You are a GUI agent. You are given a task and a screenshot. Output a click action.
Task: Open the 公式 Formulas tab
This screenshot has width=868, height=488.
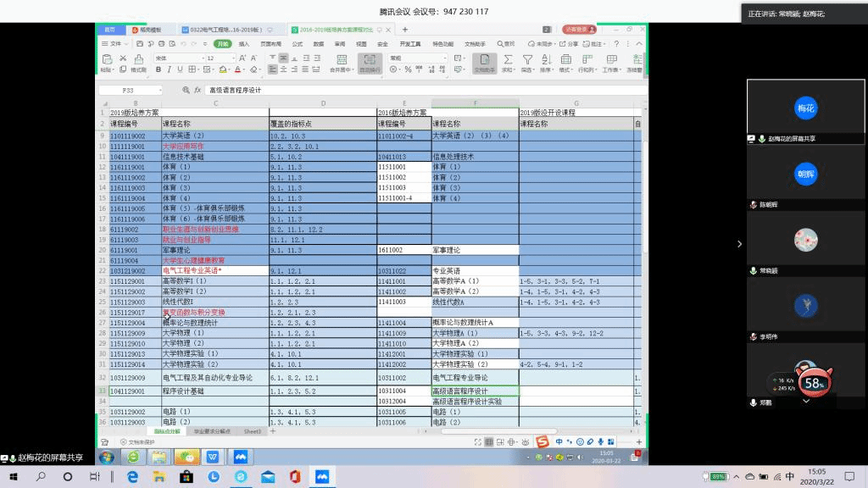pyautogui.click(x=298, y=44)
